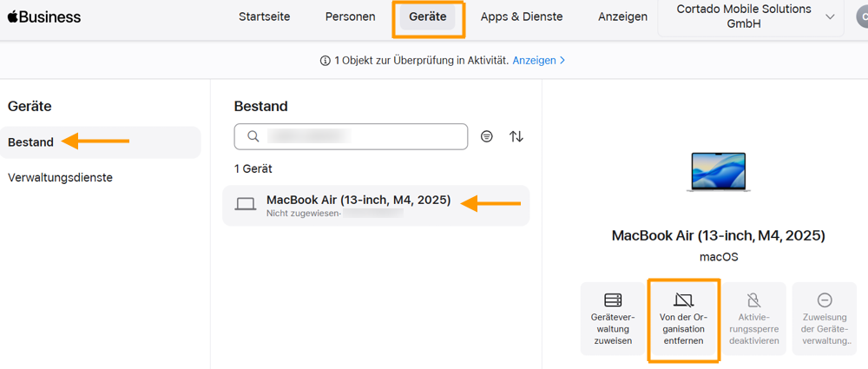
Task: Click the Apple Business logo
Action: [x=44, y=17]
